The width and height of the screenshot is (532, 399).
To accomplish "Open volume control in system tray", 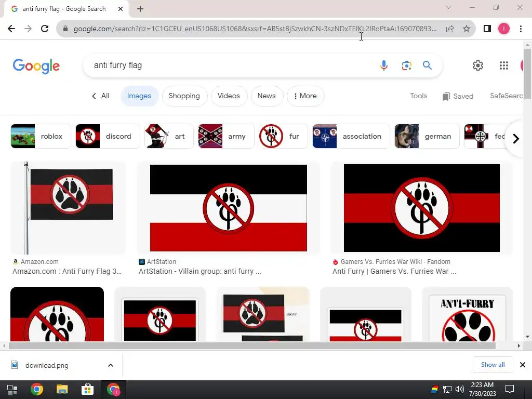I will tap(460, 389).
